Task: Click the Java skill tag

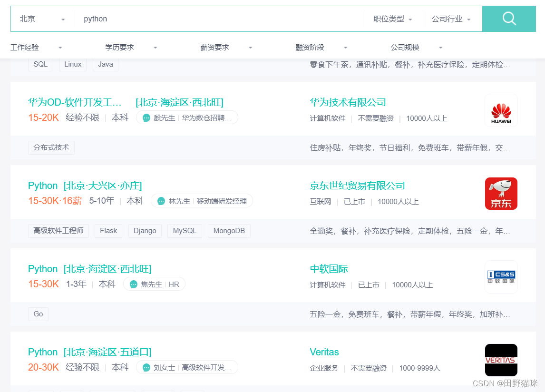Action: pos(105,64)
